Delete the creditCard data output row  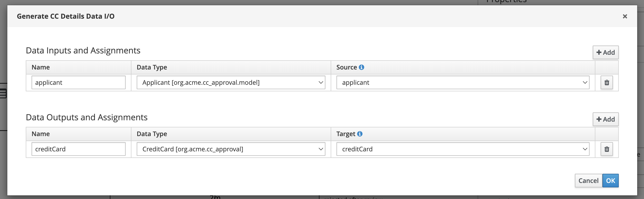(607, 149)
